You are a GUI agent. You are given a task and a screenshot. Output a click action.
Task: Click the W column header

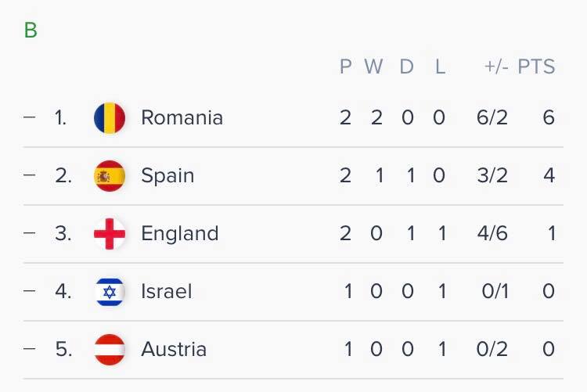click(374, 67)
